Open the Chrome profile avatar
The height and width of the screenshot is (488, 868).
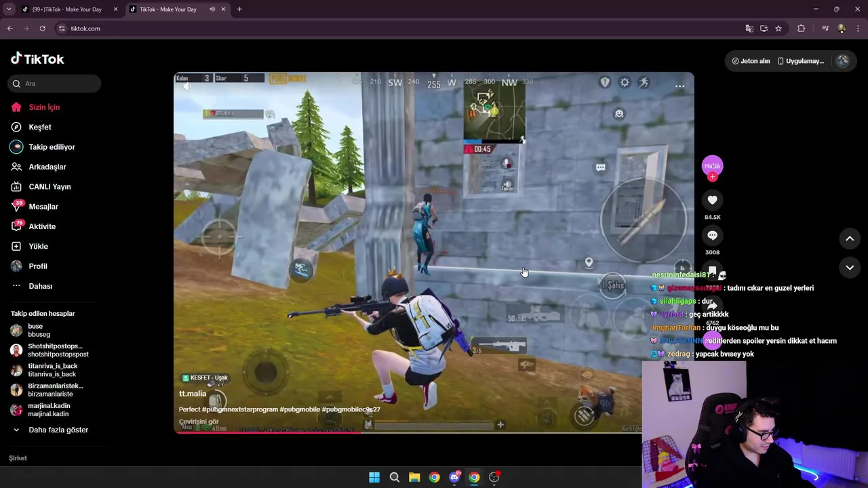point(842,28)
